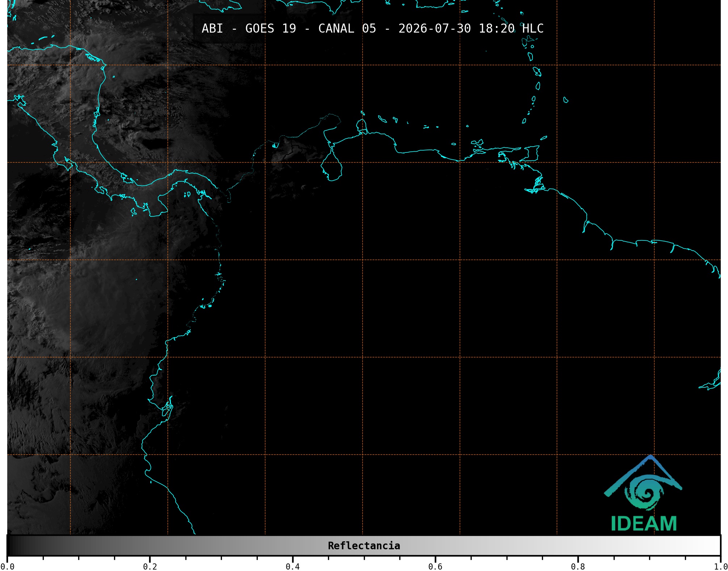Click the reflectance grayscale colorbar
Image resolution: width=728 pixels, height=571 pixels.
pos(364,545)
